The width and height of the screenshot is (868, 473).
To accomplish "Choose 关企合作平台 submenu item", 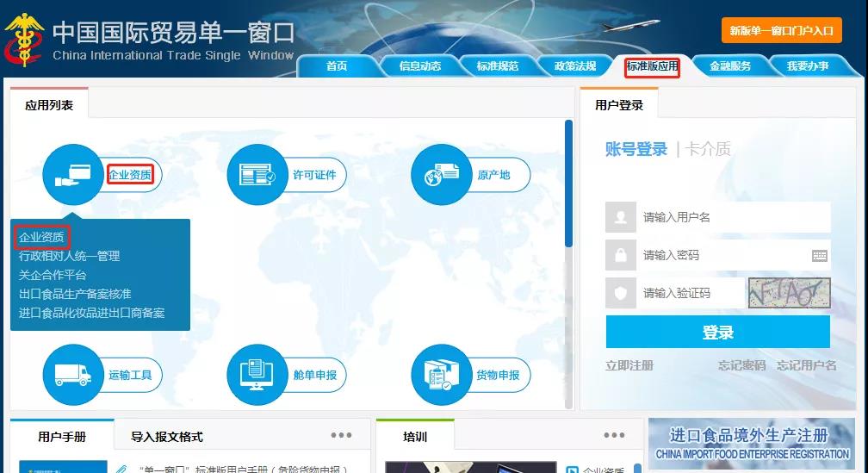I will (53, 275).
